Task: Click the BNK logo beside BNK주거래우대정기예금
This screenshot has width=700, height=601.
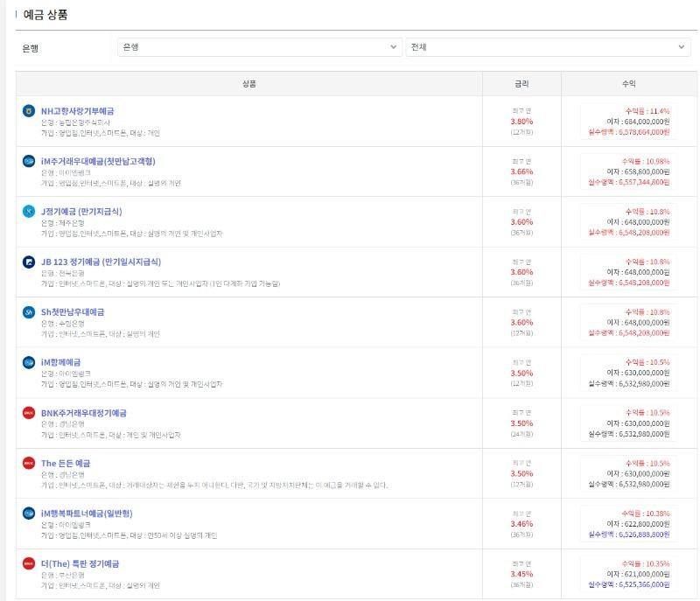Action: click(x=29, y=413)
